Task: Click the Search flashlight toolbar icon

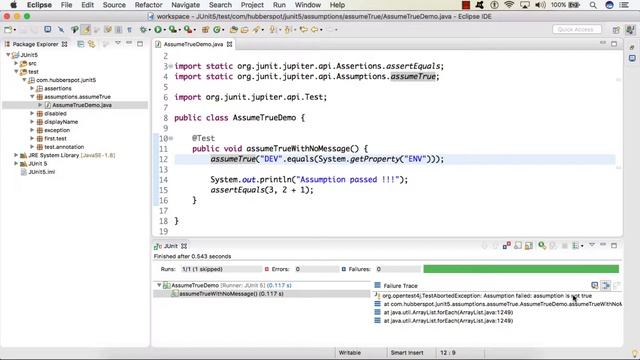Action: click(x=256, y=29)
